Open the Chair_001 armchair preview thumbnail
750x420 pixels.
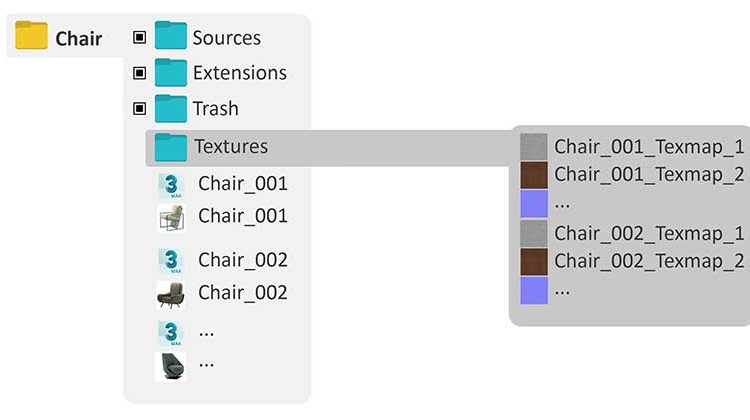tap(171, 217)
